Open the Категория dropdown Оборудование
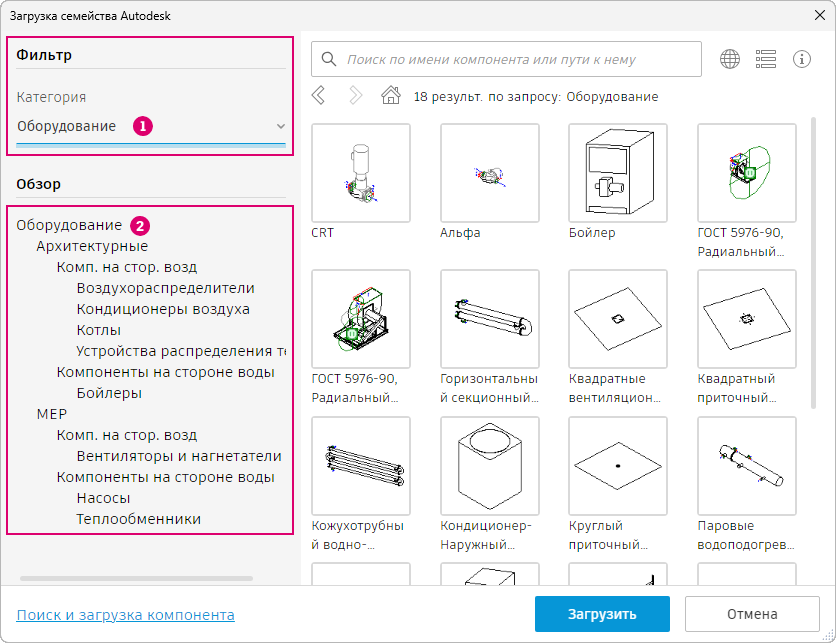The image size is (836, 643). point(151,126)
